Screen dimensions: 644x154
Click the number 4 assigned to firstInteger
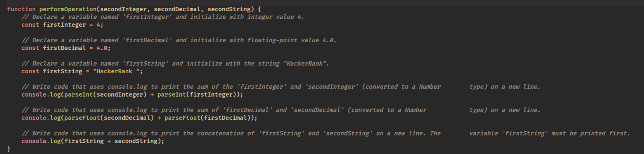pos(99,25)
